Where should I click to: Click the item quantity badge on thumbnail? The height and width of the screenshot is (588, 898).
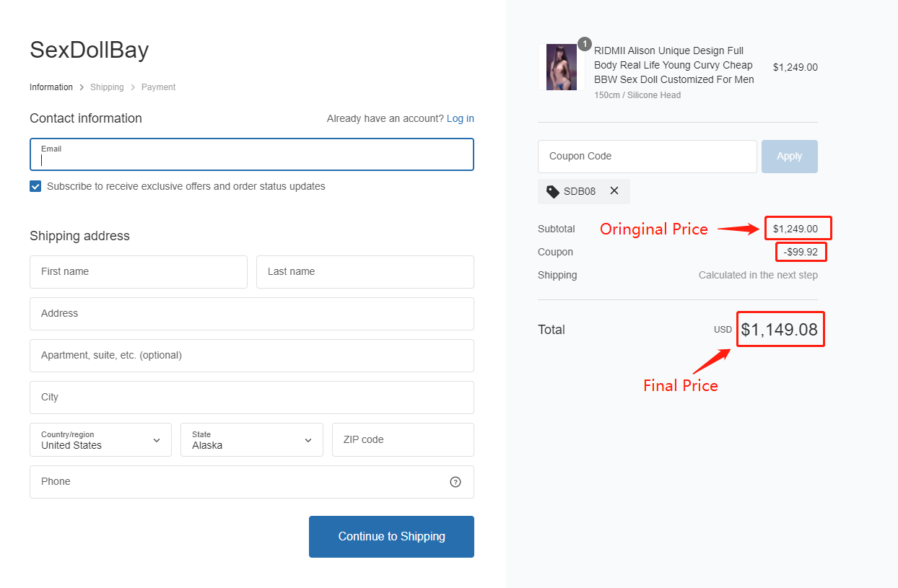[x=584, y=44]
